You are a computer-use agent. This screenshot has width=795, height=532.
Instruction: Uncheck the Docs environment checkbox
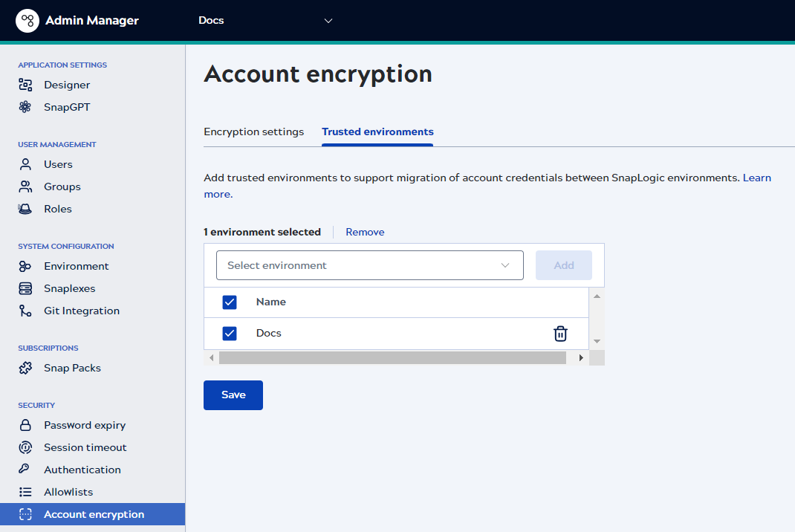[230, 333]
